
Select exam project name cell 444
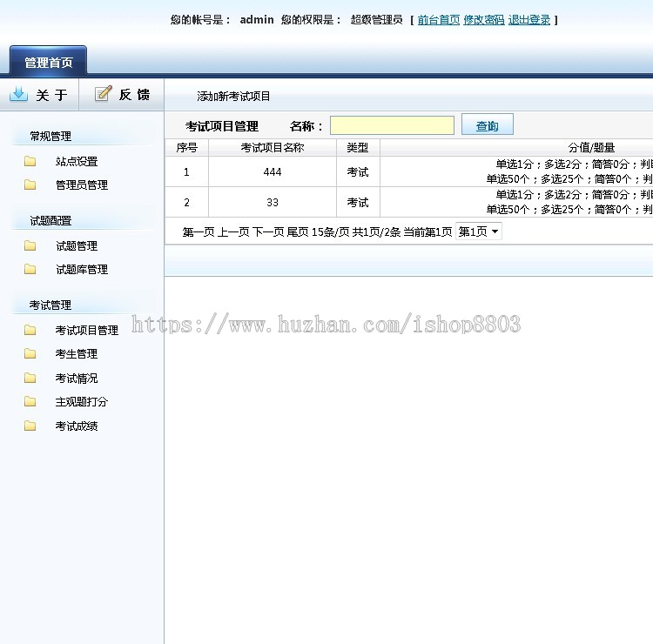(x=273, y=172)
